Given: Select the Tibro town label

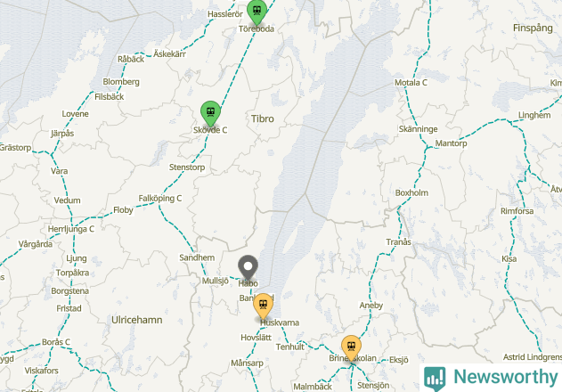Looking at the screenshot, I should tap(263, 118).
